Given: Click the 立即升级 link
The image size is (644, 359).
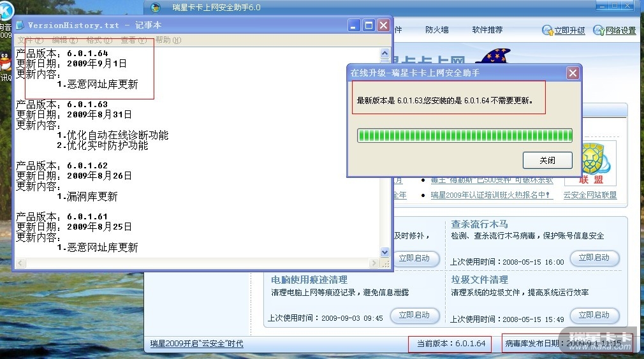Looking at the screenshot, I should click(569, 31).
